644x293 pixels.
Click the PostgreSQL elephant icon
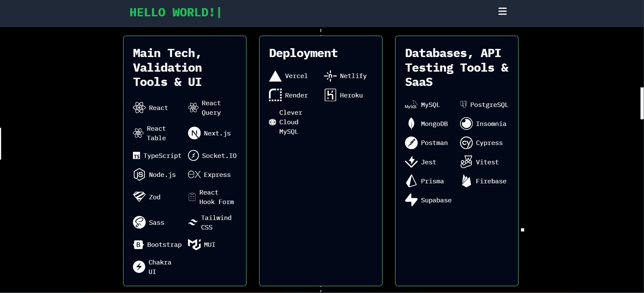(x=463, y=105)
